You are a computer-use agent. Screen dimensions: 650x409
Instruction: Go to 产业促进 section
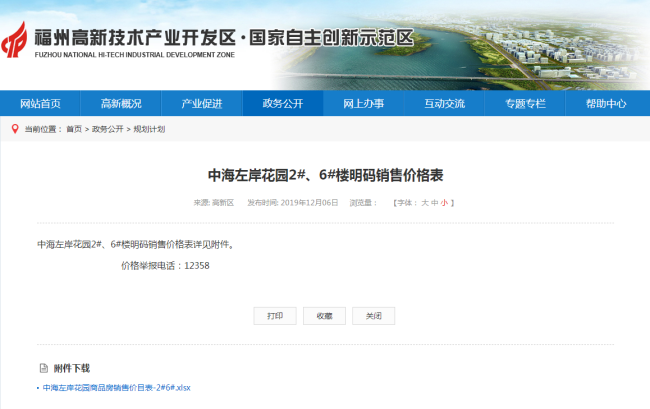click(202, 103)
